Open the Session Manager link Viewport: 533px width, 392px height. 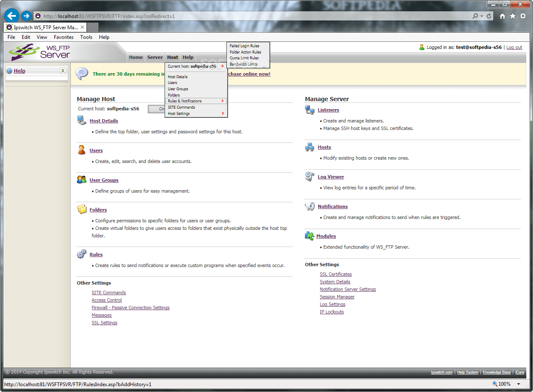[337, 297]
